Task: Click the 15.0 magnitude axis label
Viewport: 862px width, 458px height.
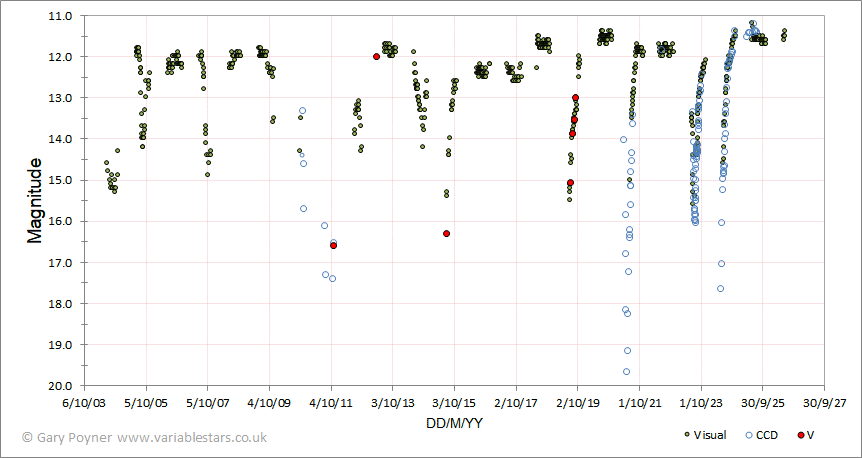Action: [x=69, y=180]
